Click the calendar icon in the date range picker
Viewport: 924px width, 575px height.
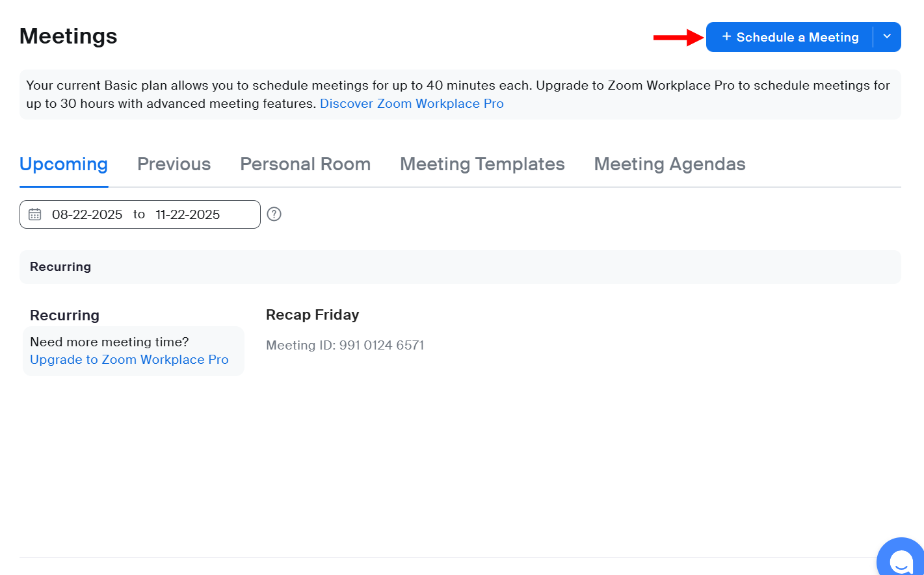coord(34,214)
